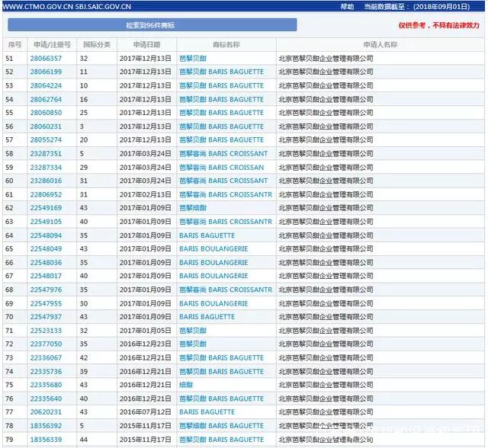Open registration number 22523133
Viewport: 488px width, 448px height.
[46, 331]
